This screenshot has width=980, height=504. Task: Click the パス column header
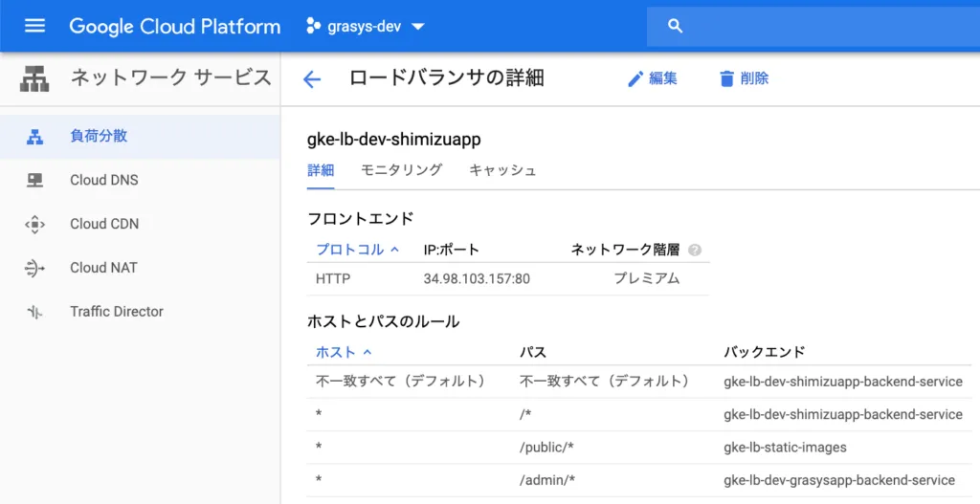(x=533, y=352)
